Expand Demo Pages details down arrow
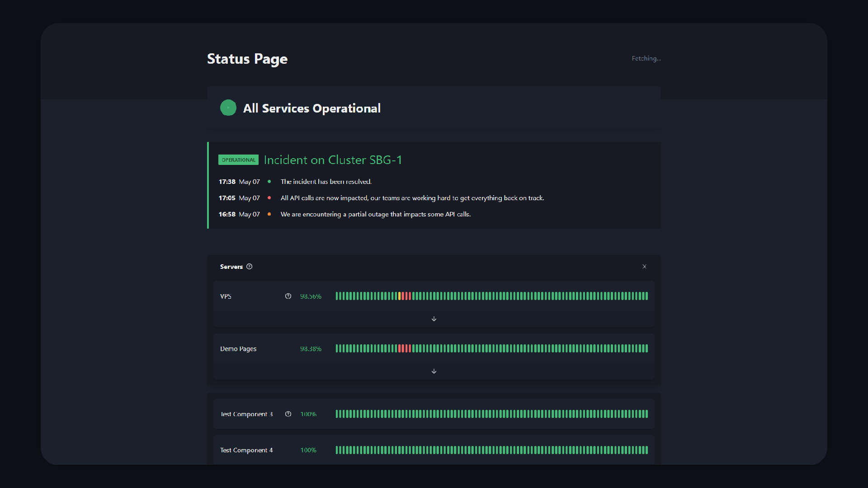868x488 pixels. pos(434,371)
